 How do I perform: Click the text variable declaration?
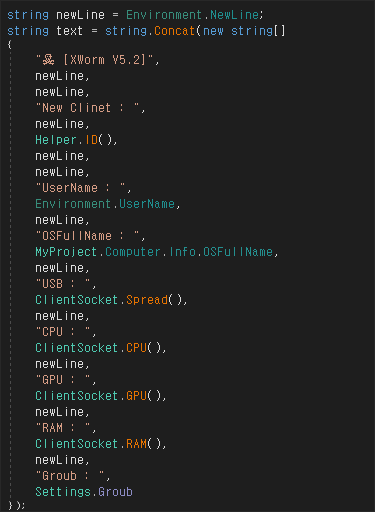pos(69,31)
